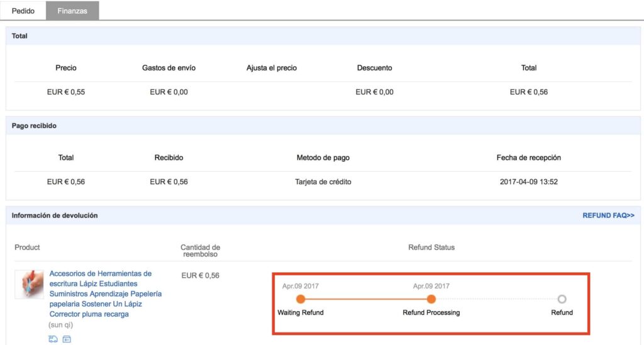Image resolution: width=644 pixels, height=345 pixels.
Task: Click the pencil corrector product thumbnail
Action: coord(29,284)
